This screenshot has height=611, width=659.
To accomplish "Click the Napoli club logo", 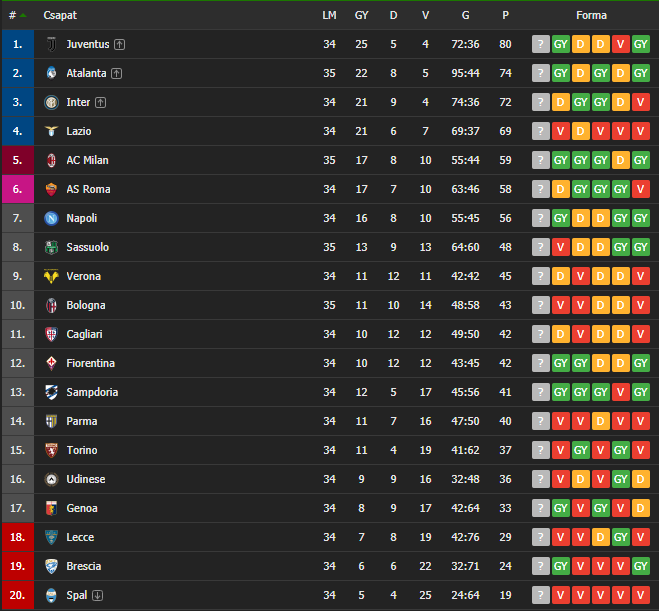I will pos(51,218).
